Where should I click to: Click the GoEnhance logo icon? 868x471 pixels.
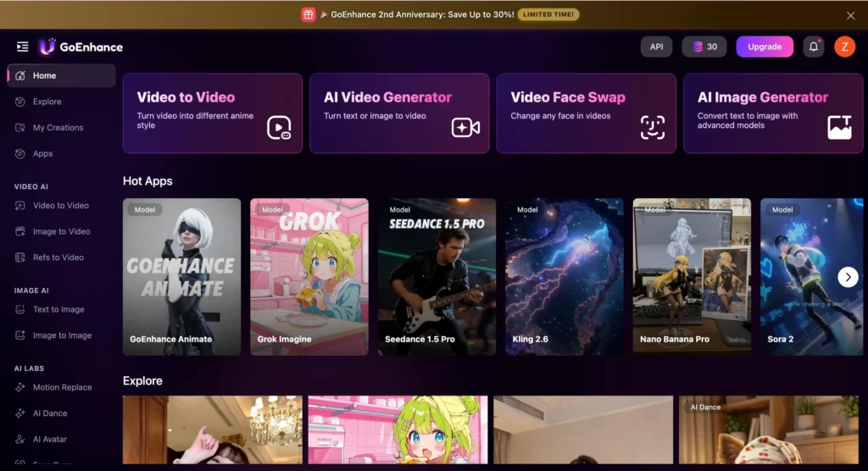47,47
